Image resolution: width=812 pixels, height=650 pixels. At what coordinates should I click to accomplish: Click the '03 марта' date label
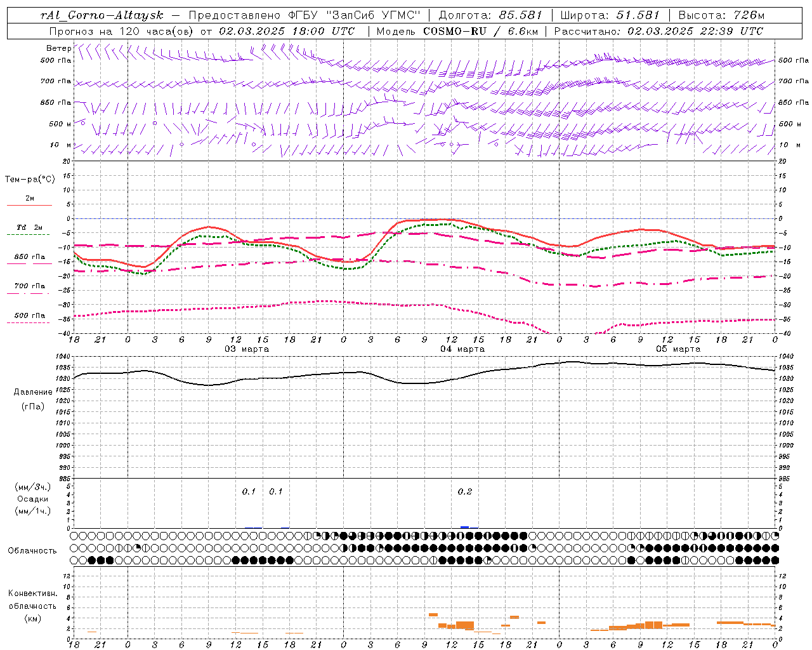(247, 348)
